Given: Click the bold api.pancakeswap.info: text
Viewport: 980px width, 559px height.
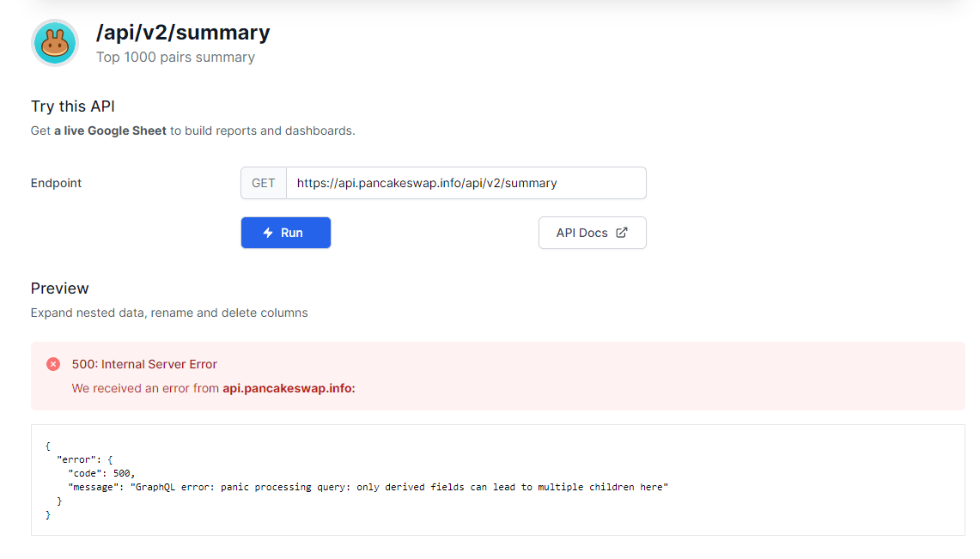Looking at the screenshot, I should click(x=289, y=388).
